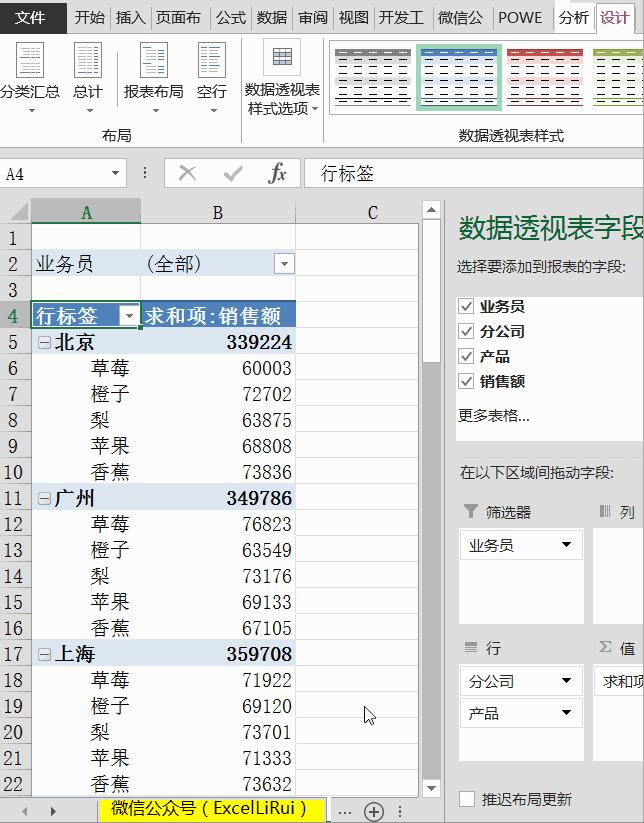
Task: Switch to the POWE tab
Action: [520, 17]
